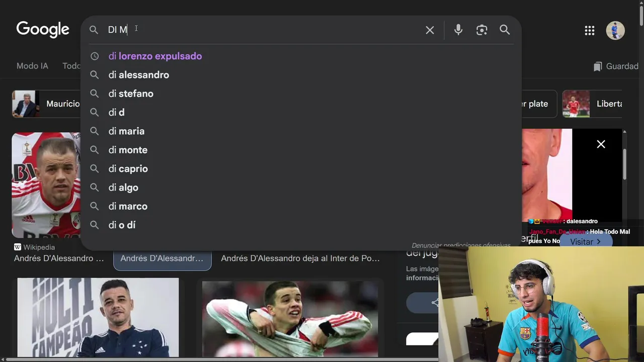Select suggestion 'di lorenzo expulsado'
The width and height of the screenshot is (644, 362).
coord(301,56)
